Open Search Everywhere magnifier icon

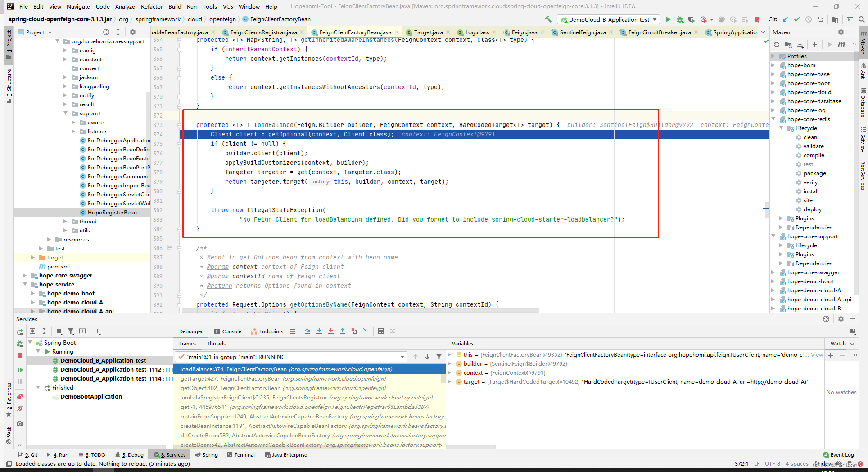click(861, 19)
